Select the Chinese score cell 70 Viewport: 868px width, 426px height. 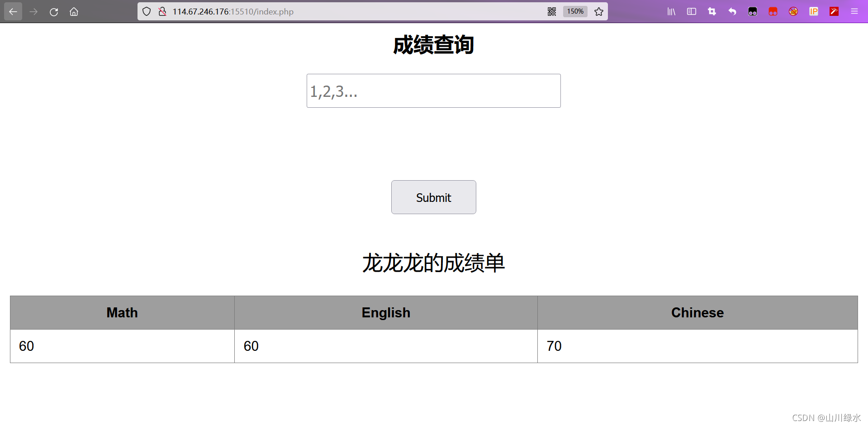pyautogui.click(x=697, y=346)
